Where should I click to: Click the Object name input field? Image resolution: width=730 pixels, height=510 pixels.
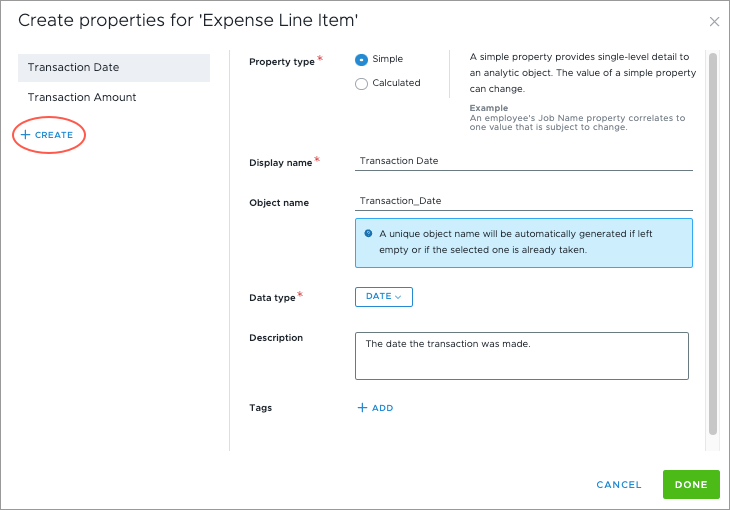pos(524,201)
